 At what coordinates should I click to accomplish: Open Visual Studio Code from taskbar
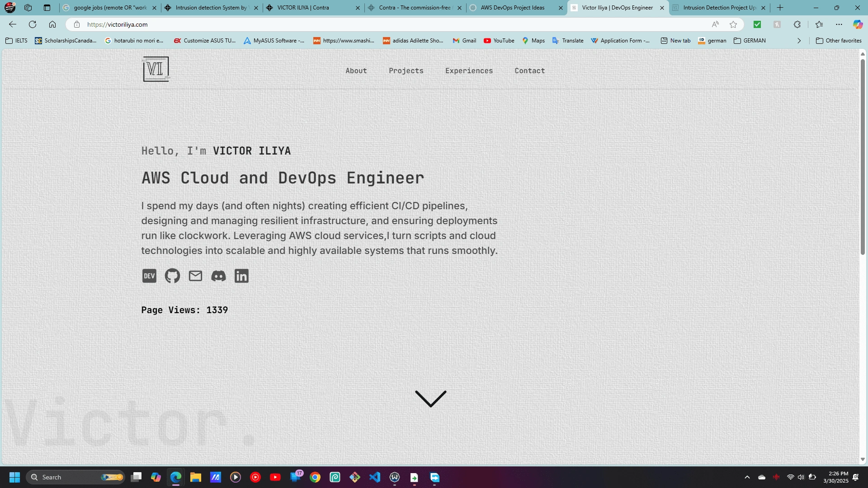click(375, 477)
